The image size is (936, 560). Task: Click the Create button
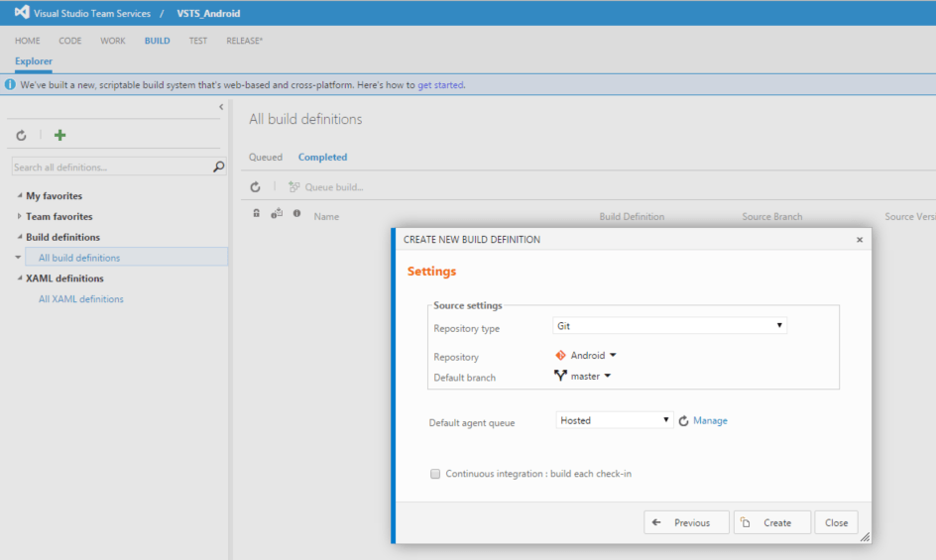pyautogui.click(x=771, y=522)
